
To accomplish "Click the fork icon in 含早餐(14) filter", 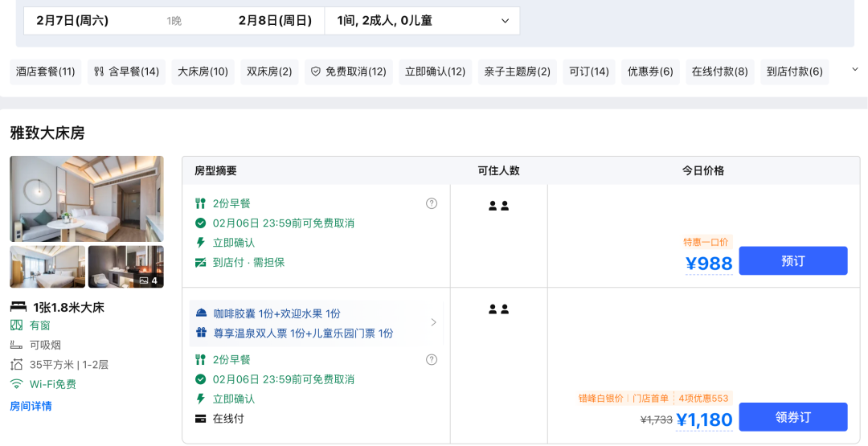I will tap(99, 72).
